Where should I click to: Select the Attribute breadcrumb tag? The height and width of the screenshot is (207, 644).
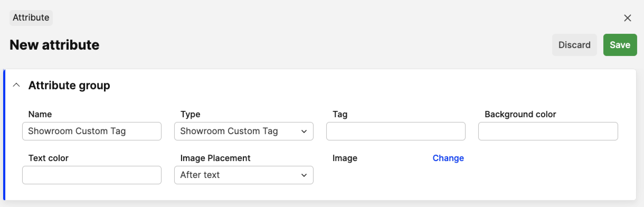[31, 18]
